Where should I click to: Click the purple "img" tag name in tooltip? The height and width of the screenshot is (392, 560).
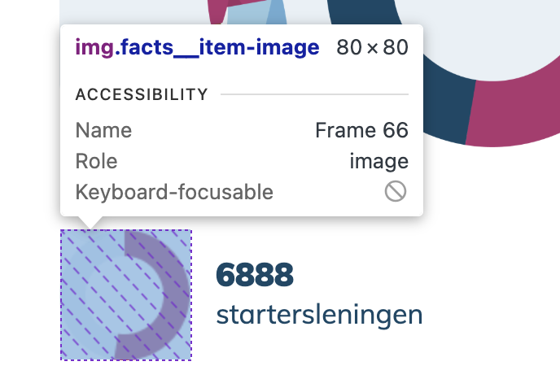[x=90, y=48]
